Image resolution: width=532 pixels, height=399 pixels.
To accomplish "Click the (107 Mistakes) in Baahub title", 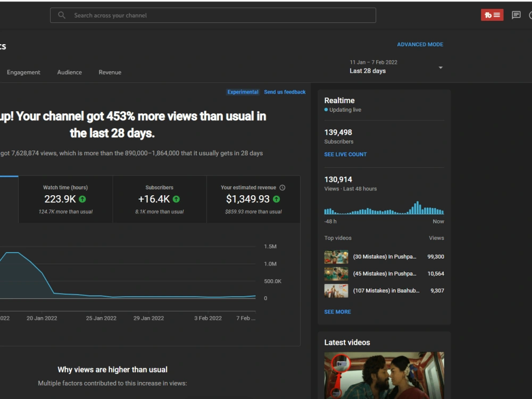I will tap(386, 291).
